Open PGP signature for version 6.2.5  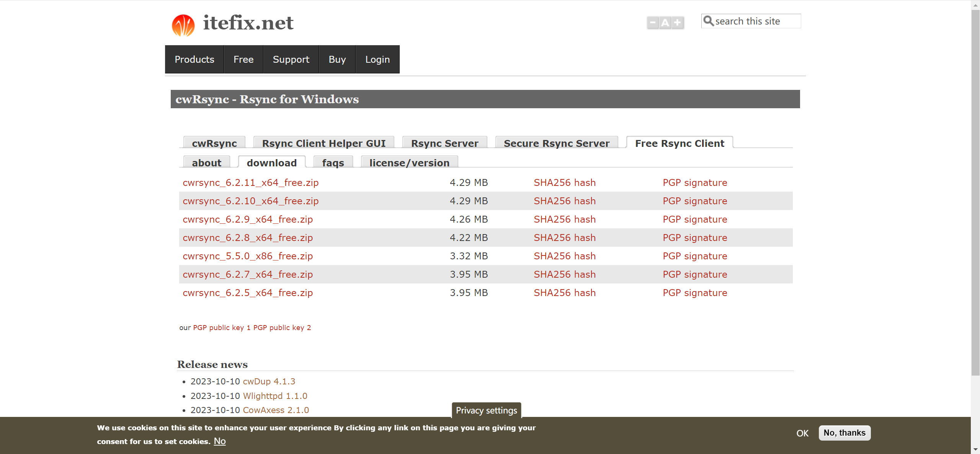pos(695,293)
